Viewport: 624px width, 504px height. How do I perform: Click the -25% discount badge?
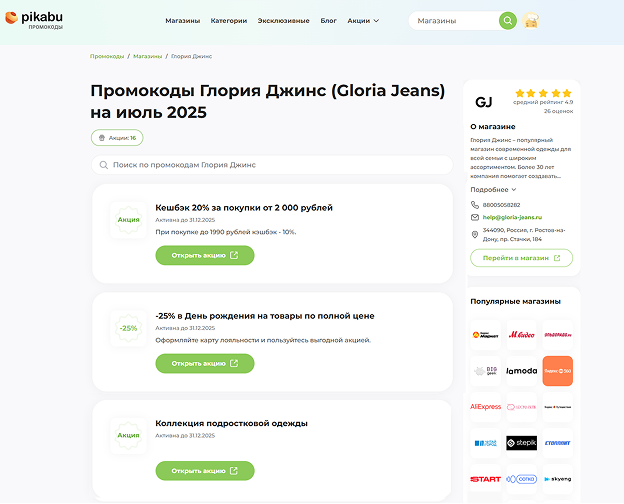128,328
